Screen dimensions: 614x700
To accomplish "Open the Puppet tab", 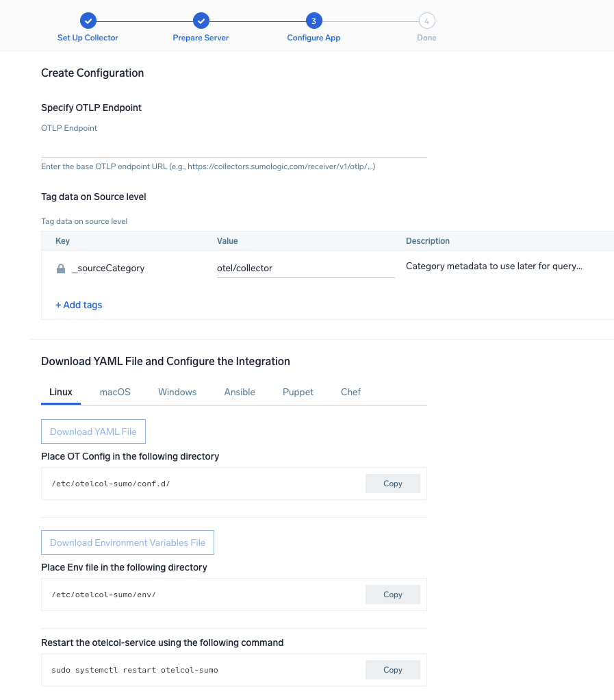I will pos(298,392).
